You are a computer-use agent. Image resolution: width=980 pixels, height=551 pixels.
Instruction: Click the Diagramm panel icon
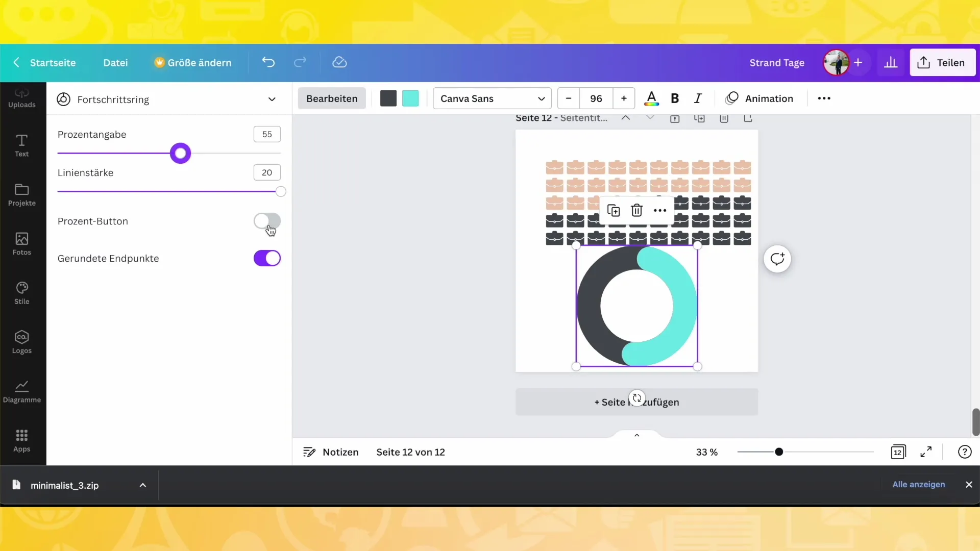pos(21,390)
